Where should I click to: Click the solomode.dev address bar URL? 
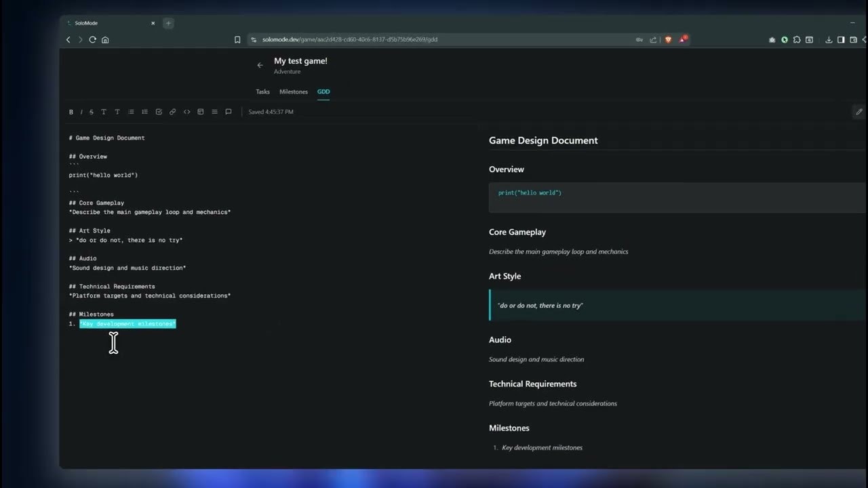pyautogui.click(x=350, y=40)
